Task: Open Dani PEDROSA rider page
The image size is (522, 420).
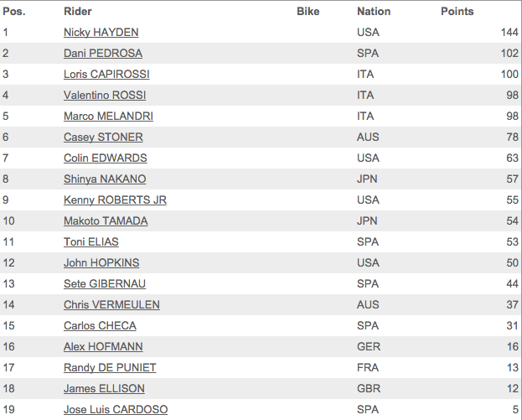Action: tap(103, 54)
